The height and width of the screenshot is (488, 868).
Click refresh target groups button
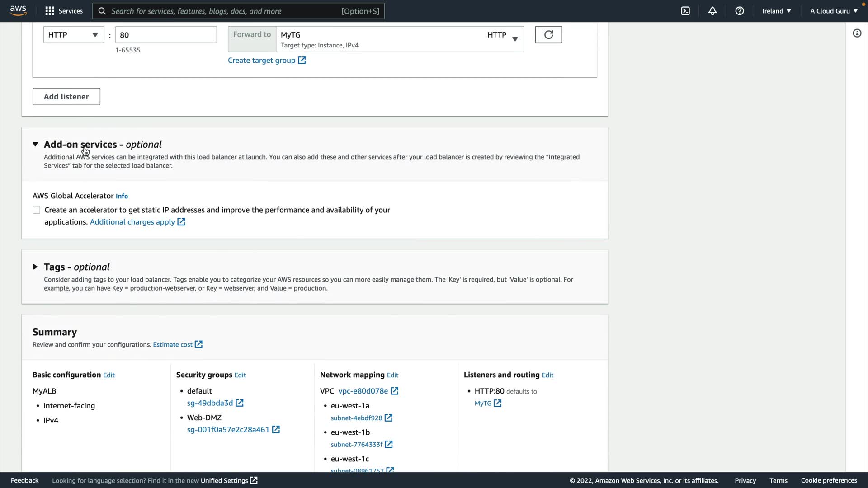point(548,35)
